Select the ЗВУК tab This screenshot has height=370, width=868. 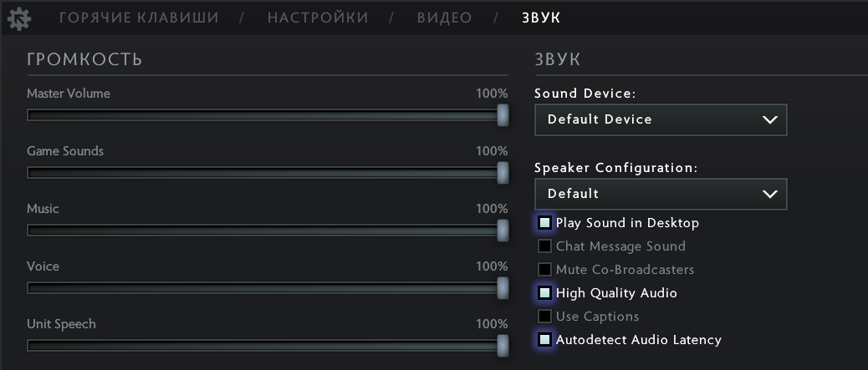541,18
